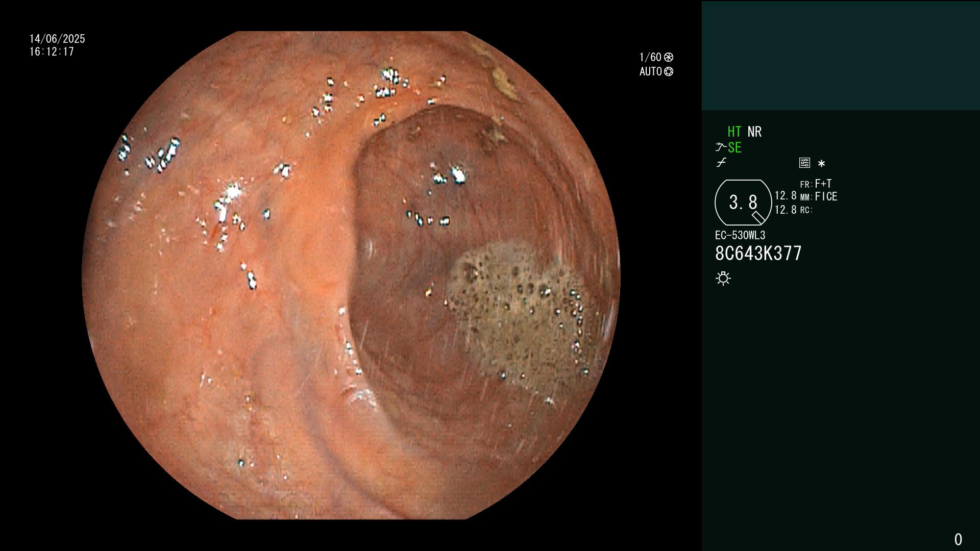Click the settings sliders icon
The height and width of the screenshot is (551, 980).
point(804,163)
